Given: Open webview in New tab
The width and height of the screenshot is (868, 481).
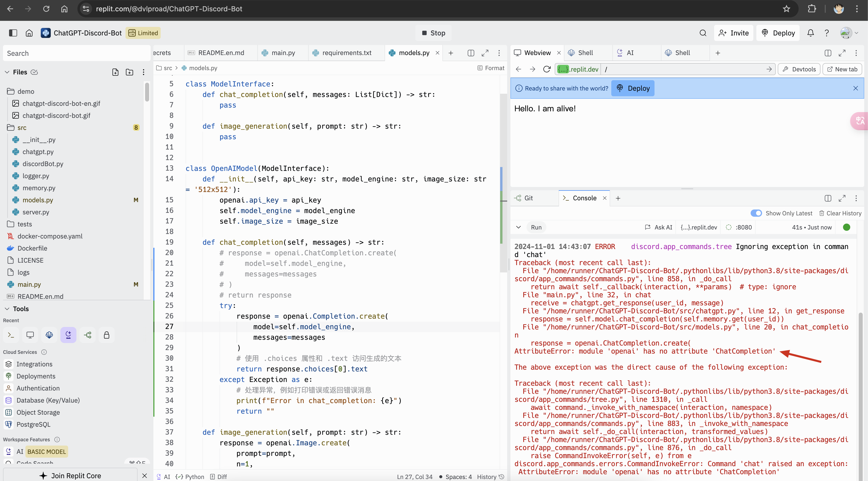Looking at the screenshot, I should [842, 69].
